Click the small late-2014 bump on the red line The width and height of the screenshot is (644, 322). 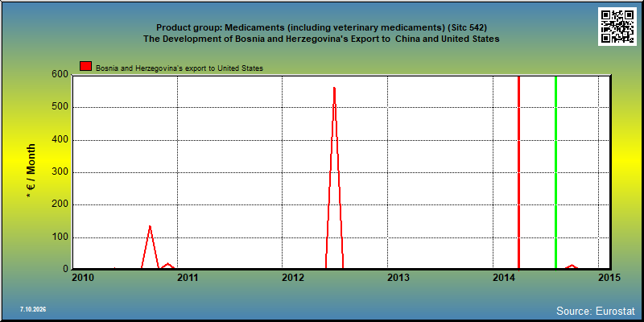click(x=572, y=266)
